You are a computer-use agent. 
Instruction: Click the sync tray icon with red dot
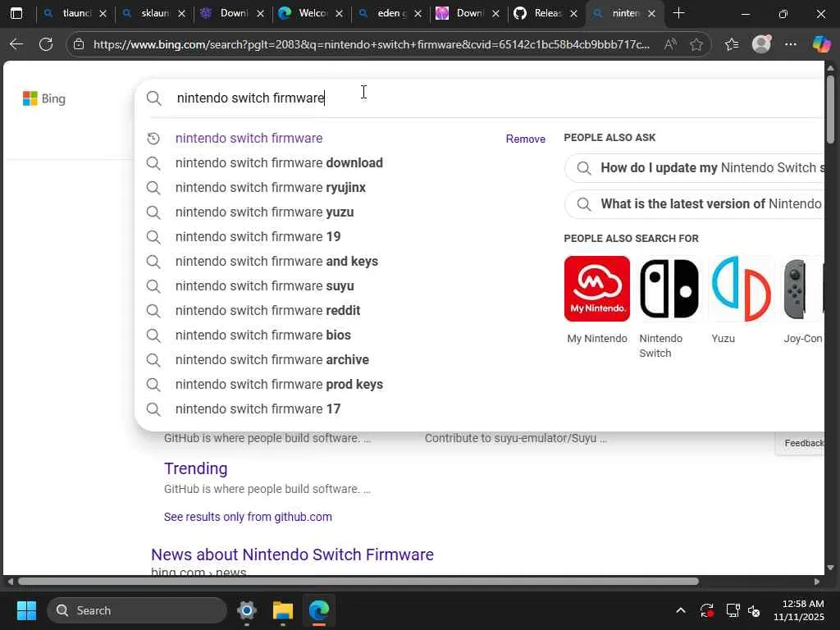[x=706, y=610]
